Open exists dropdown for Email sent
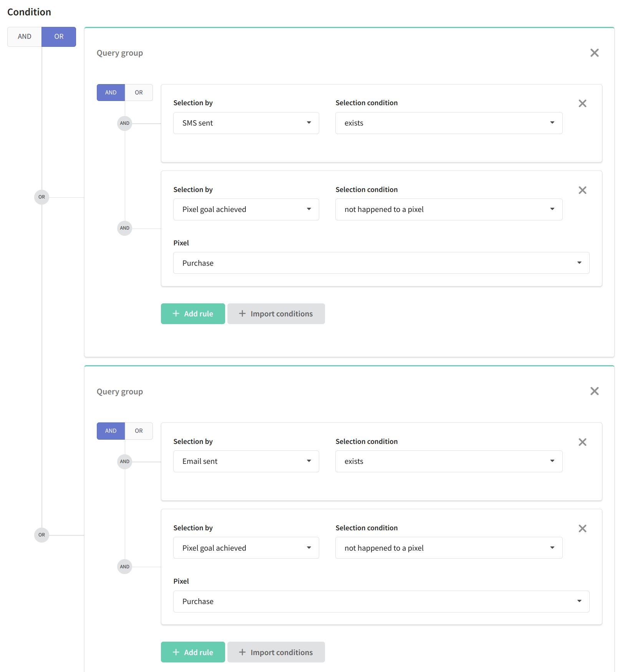Screen dimensions: 620x672 point(449,461)
